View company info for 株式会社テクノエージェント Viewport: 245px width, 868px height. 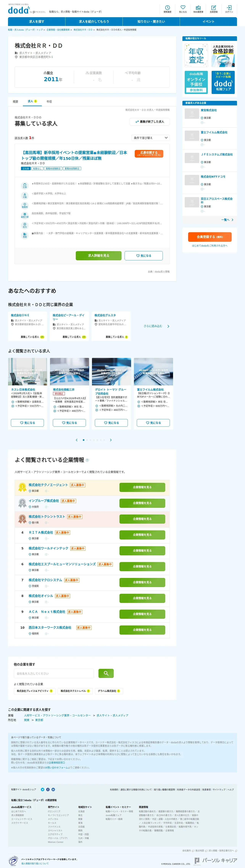pyautogui.click(x=142, y=487)
